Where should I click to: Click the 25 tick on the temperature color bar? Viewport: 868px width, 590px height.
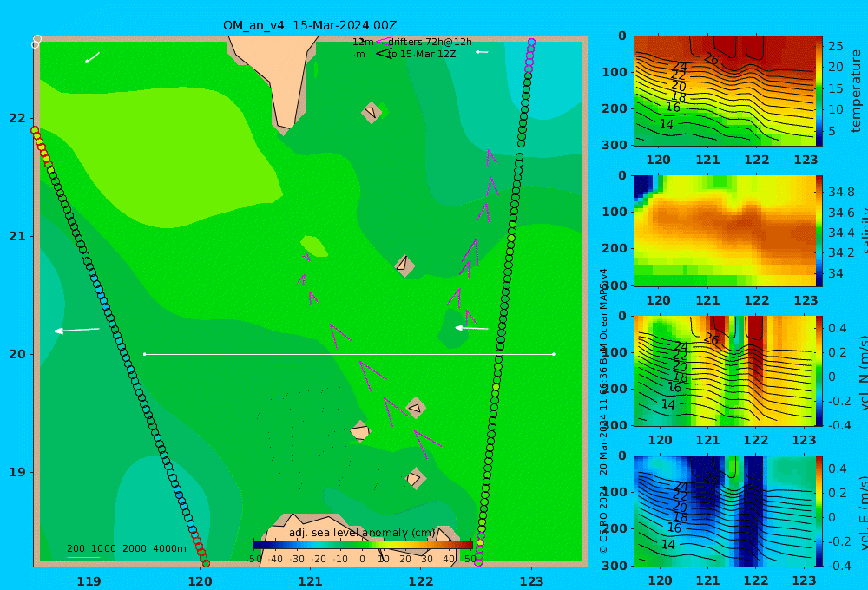(x=835, y=46)
